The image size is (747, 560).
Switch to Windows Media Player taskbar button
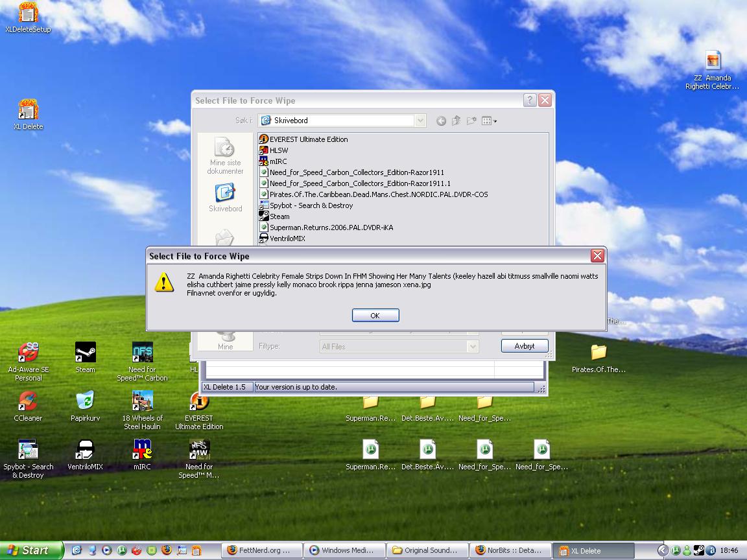click(x=345, y=550)
